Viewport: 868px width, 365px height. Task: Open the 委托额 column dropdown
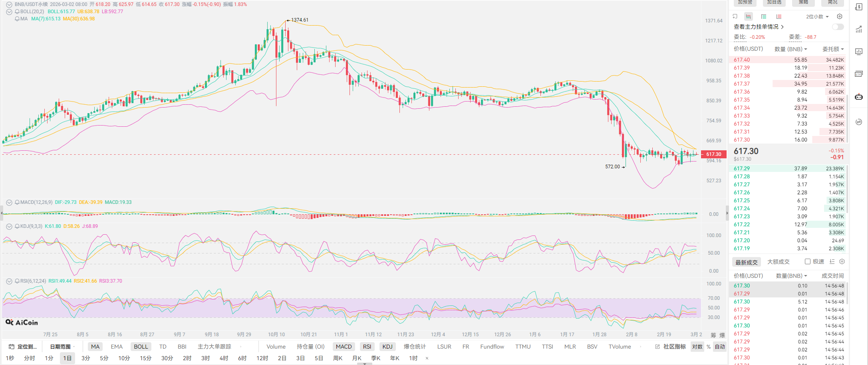click(833, 49)
